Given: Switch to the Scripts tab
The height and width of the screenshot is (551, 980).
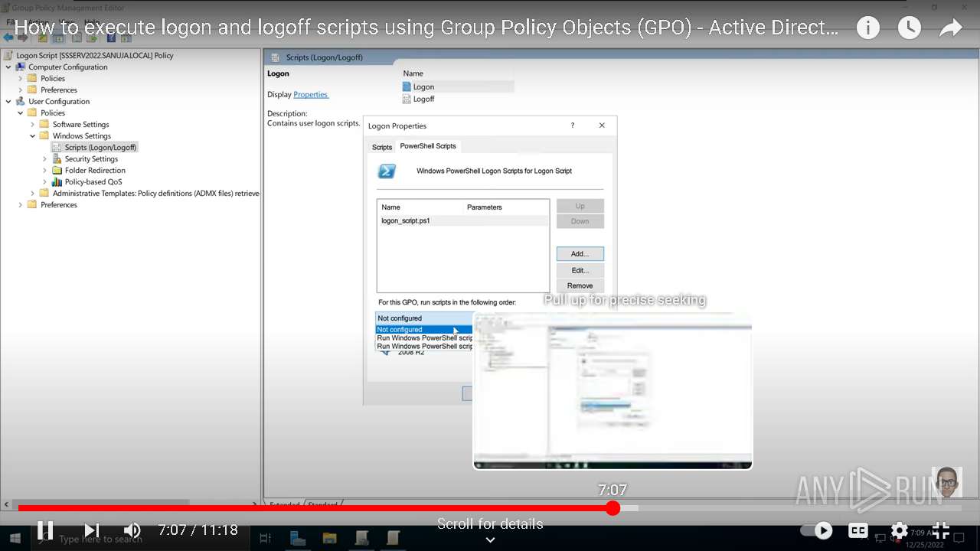Looking at the screenshot, I should [x=382, y=147].
